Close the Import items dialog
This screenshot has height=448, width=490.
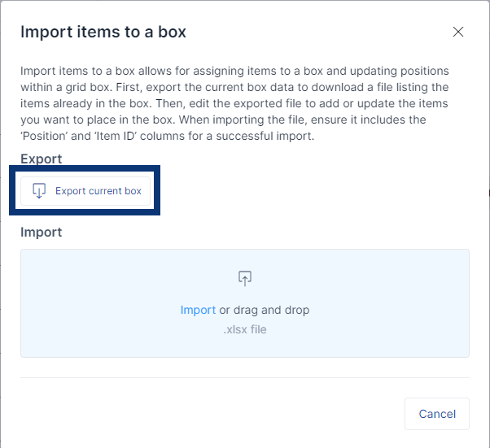click(x=458, y=33)
